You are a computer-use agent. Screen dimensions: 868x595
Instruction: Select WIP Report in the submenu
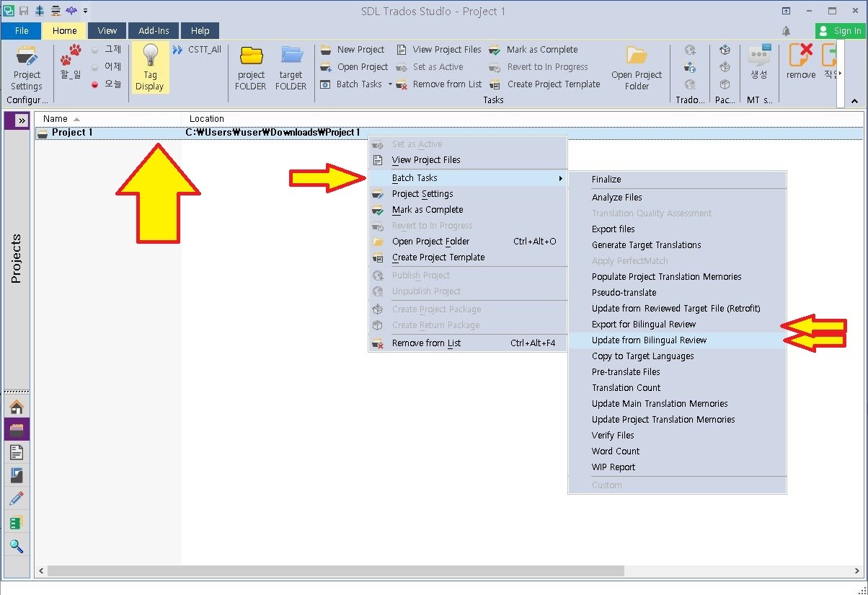point(677,467)
